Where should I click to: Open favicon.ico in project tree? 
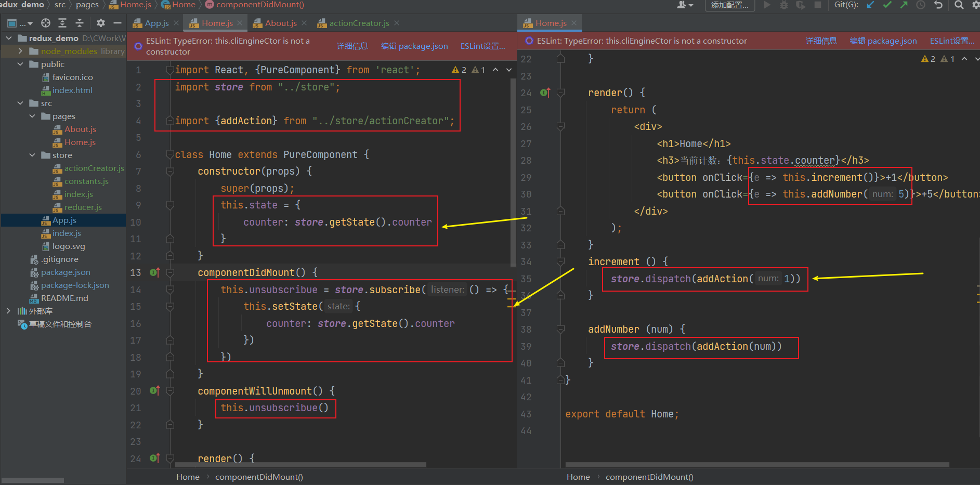(x=73, y=77)
